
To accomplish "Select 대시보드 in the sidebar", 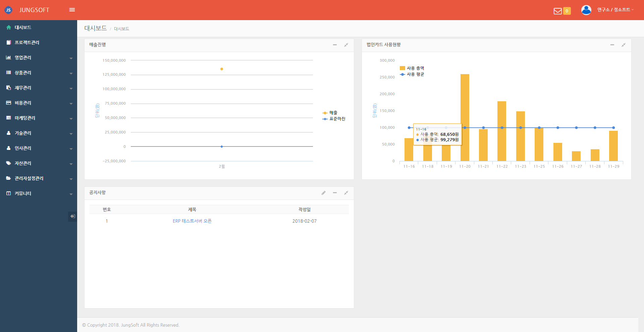I will tap(23, 27).
